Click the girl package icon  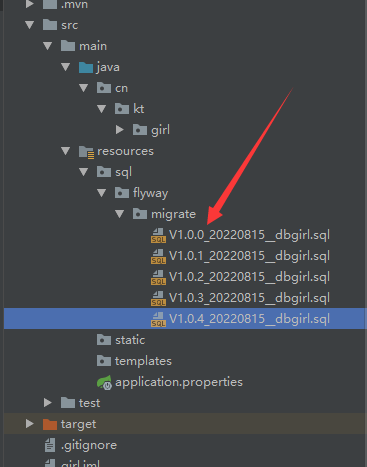[140, 130]
